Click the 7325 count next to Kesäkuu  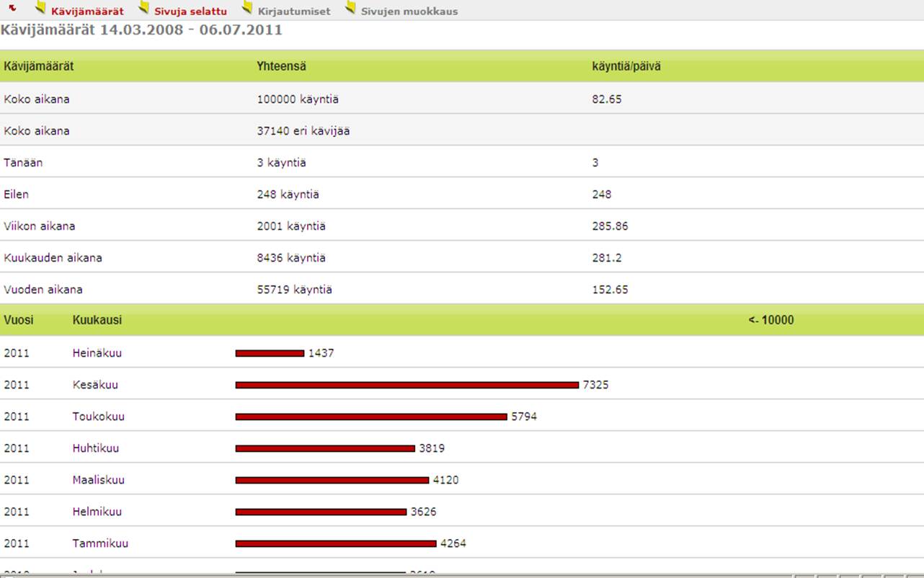[596, 385]
